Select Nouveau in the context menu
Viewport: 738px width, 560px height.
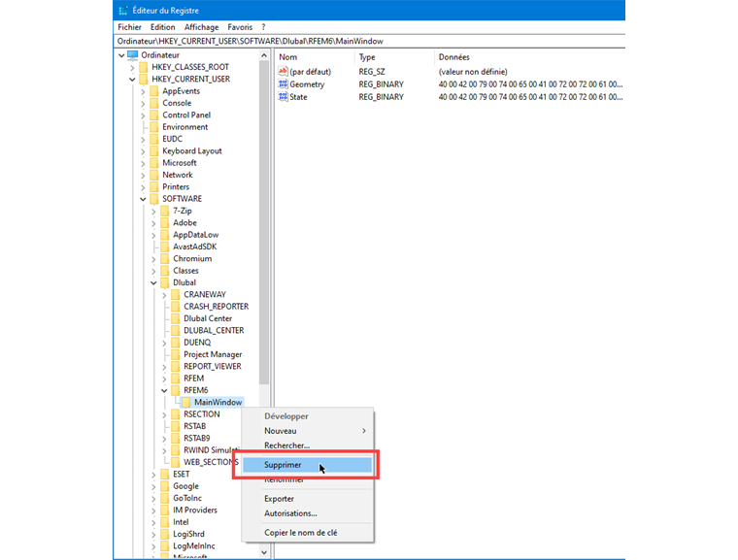point(307,431)
